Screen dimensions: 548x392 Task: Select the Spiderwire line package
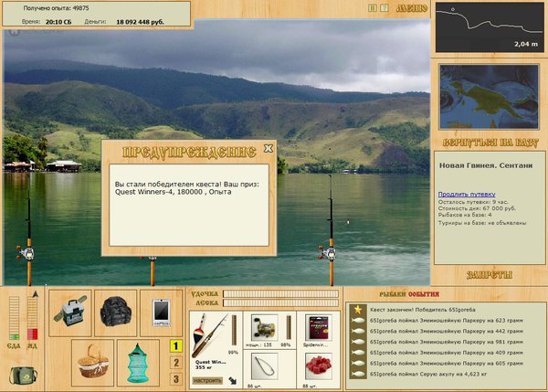pyautogui.click(x=318, y=328)
